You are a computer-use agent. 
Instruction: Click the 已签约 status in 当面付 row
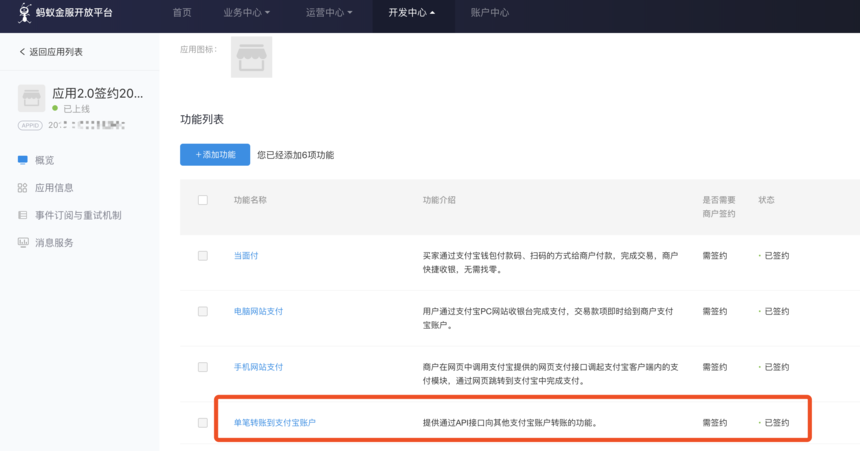(777, 256)
